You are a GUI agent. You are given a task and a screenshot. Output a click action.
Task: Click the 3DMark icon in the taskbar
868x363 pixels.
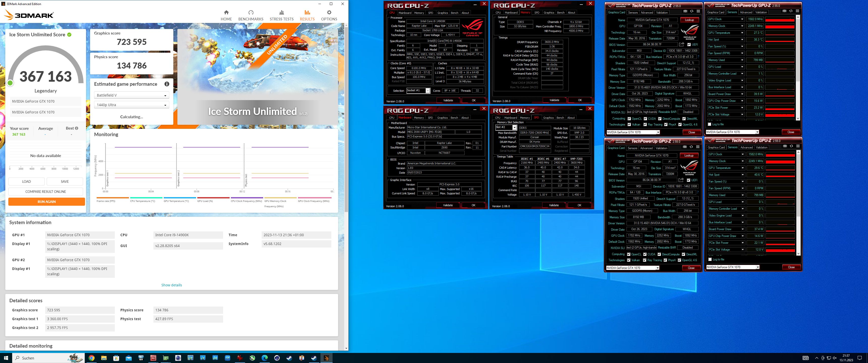tap(326, 358)
